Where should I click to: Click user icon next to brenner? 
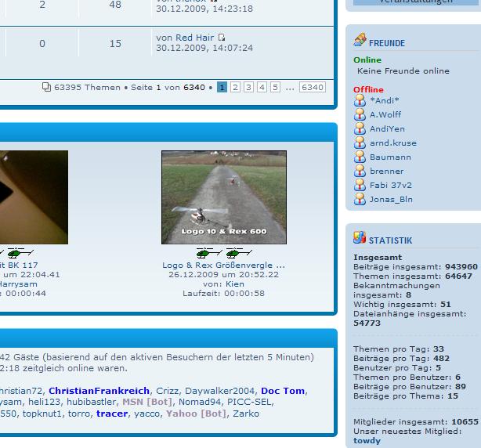click(x=360, y=171)
